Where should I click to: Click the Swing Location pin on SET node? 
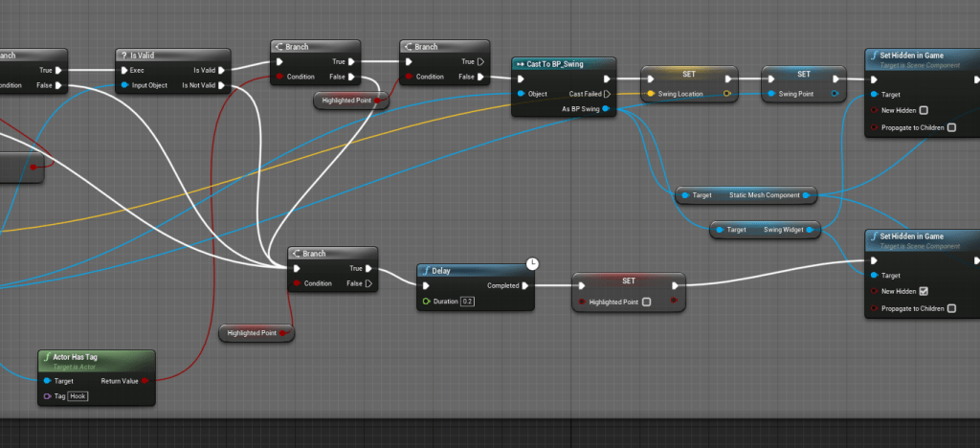(x=651, y=94)
